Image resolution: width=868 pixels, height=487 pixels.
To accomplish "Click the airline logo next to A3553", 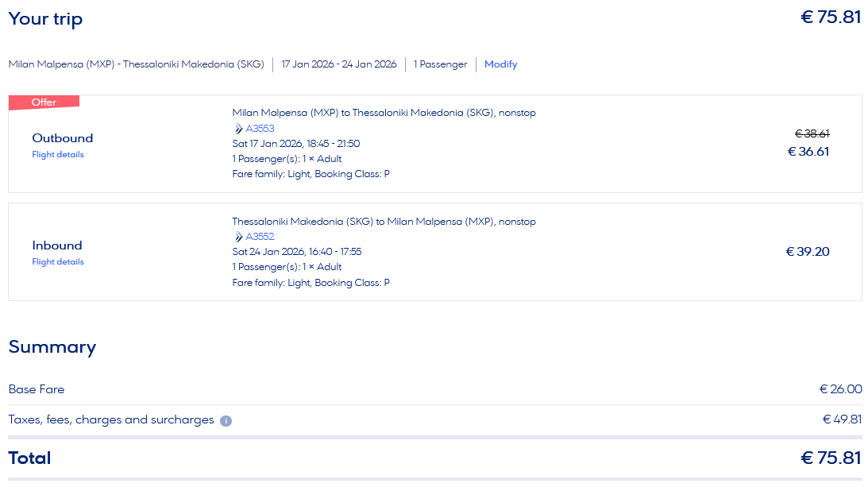I will coord(238,129).
